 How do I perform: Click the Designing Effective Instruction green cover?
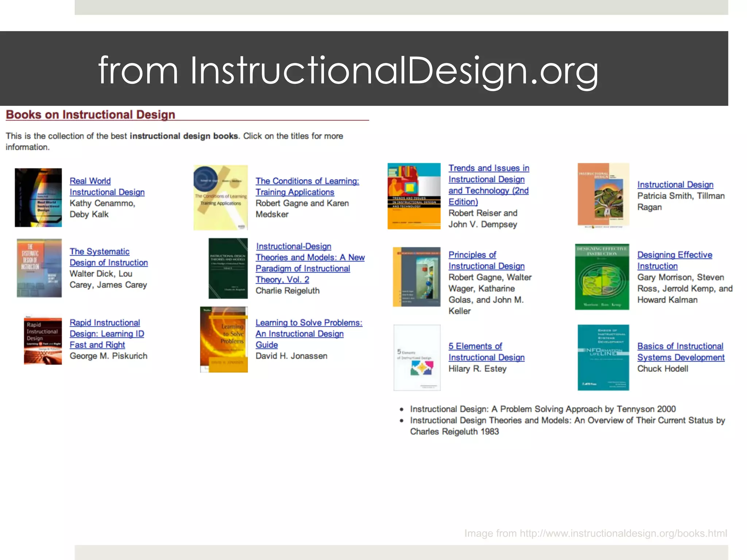(x=602, y=277)
